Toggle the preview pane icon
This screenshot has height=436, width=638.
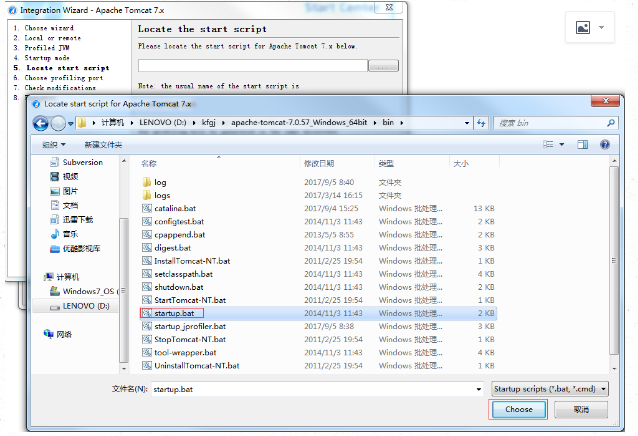583,144
